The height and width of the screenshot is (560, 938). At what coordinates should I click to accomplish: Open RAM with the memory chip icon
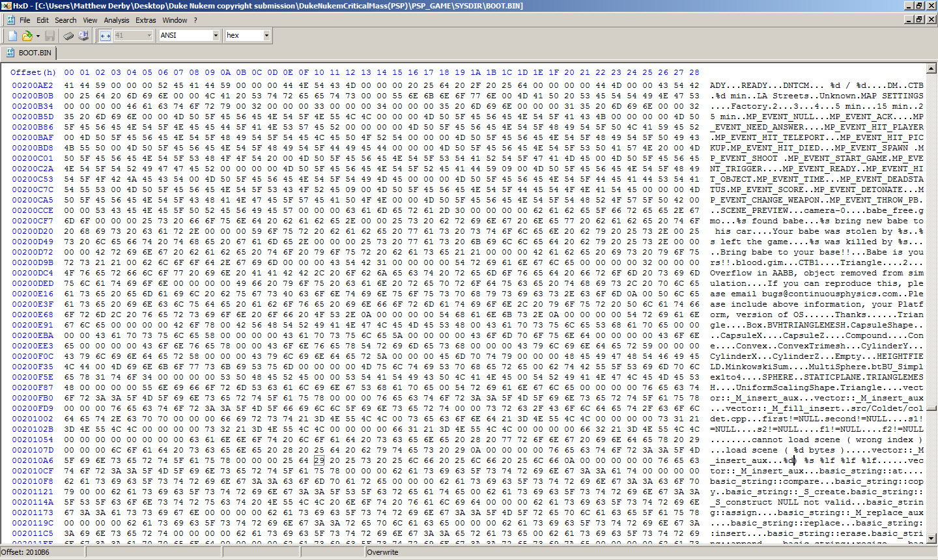(68, 36)
